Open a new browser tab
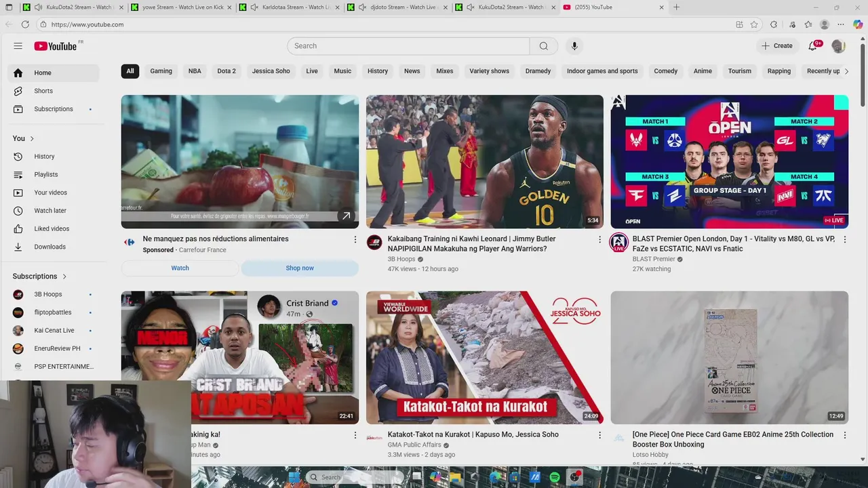868x488 pixels. tap(676, 7)
